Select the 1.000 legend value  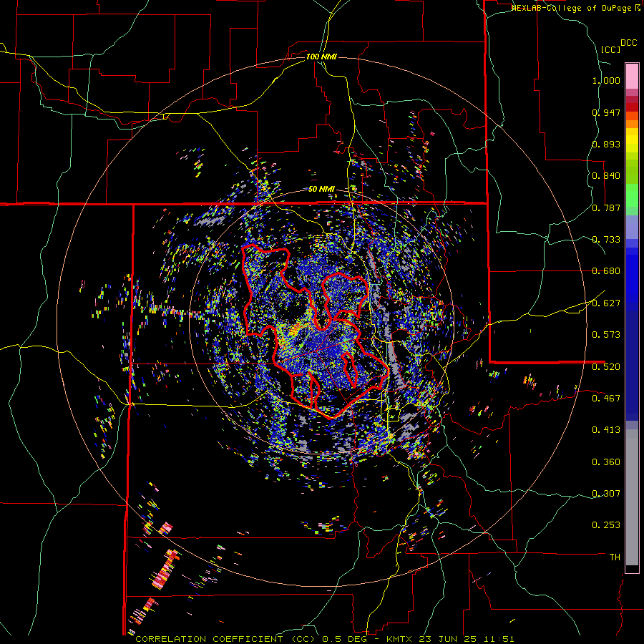click(x=606, y=80)
